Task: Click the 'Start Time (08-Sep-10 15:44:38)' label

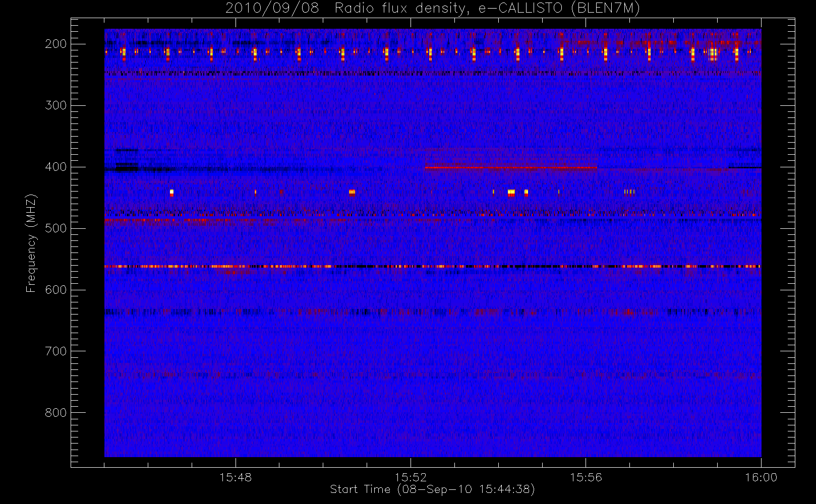Action: (432, 489)
